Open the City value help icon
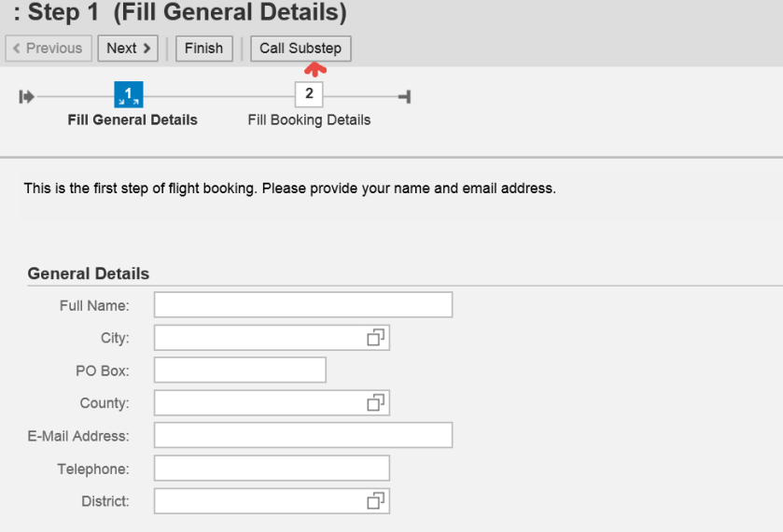This screenshot has width=783, height=532. pos(376,338)
